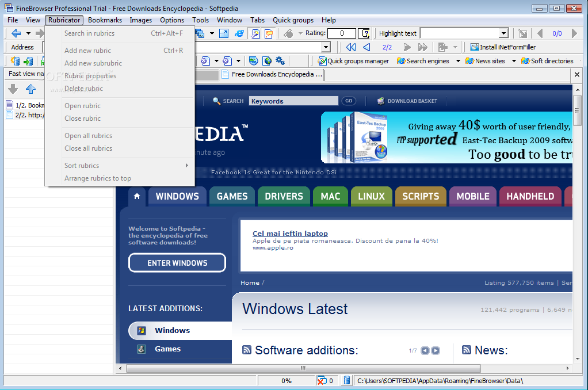Viewport: 588px width, 390px height.
Task: Select the 1/2. Bookm list entry
Action: (x=25, y=105)
